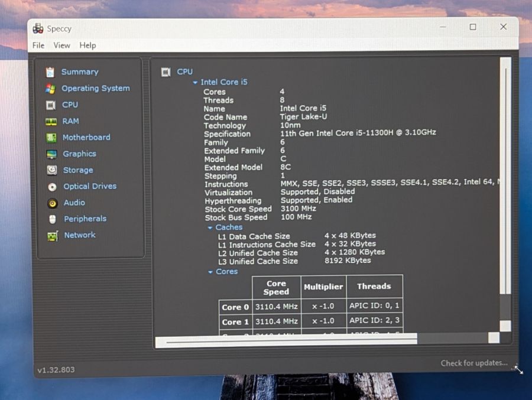Click the Summary clipboard icon

pyautogui.click(x=50, y=72)
